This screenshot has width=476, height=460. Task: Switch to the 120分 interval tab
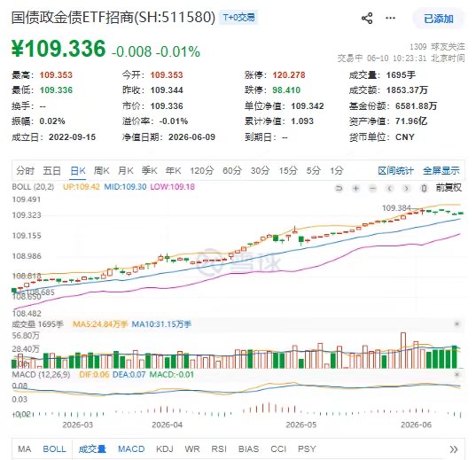click(x=202, y=171)
